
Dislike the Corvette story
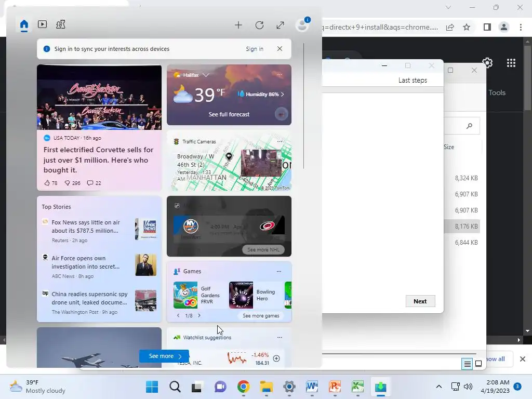[72, 183]
